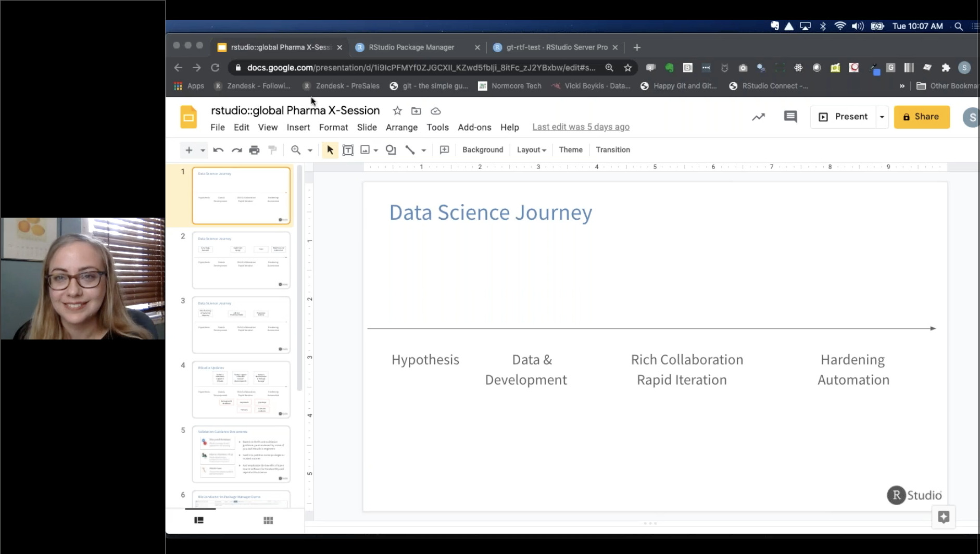Open the Present options dropdown arrow

point(882,117)
